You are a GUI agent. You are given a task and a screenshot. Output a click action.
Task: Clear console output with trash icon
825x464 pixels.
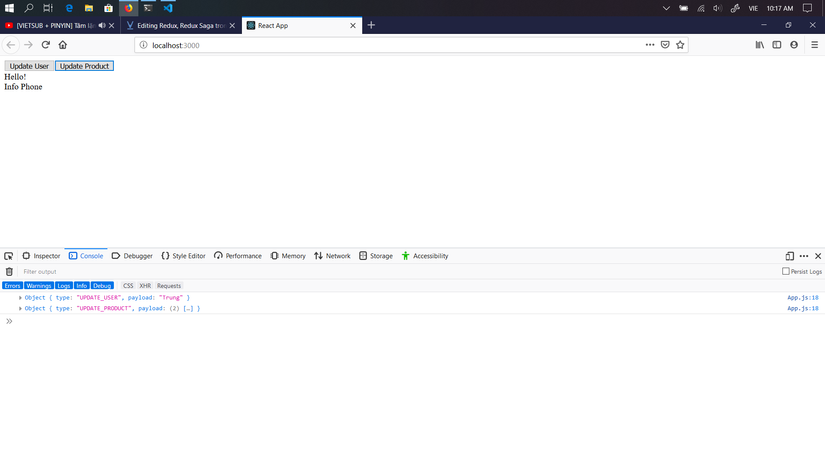(9, 272)
